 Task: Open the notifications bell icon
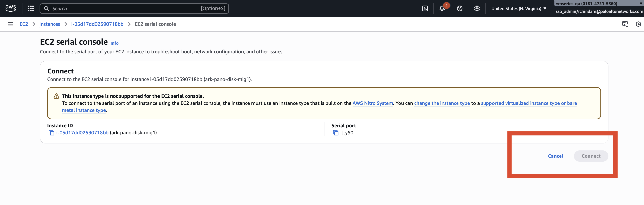click(x=442, y=9)
